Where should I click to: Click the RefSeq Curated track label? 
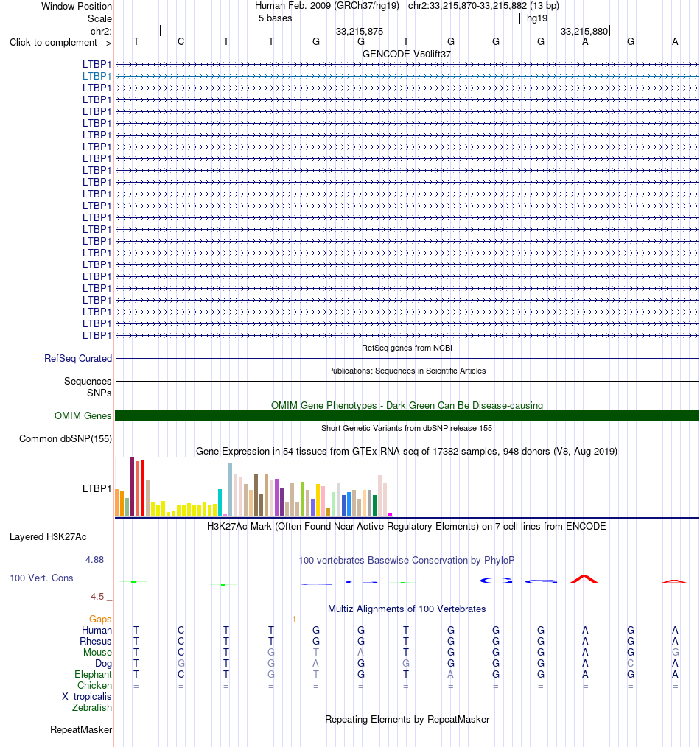[x=78, y=358]
